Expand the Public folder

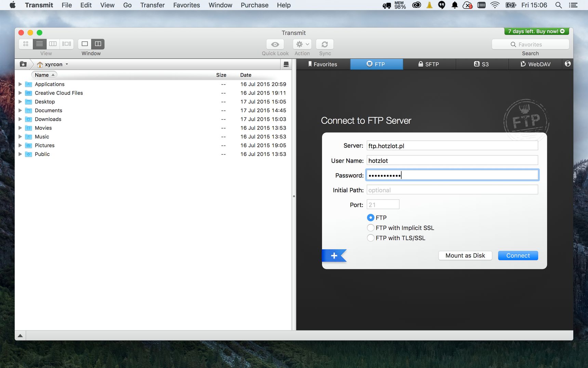(x=20, y=154)
